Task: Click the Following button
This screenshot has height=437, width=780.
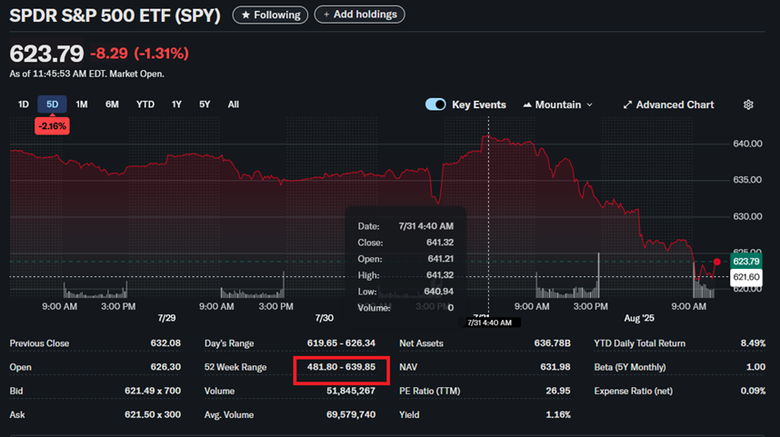Action: click(270, 15)
